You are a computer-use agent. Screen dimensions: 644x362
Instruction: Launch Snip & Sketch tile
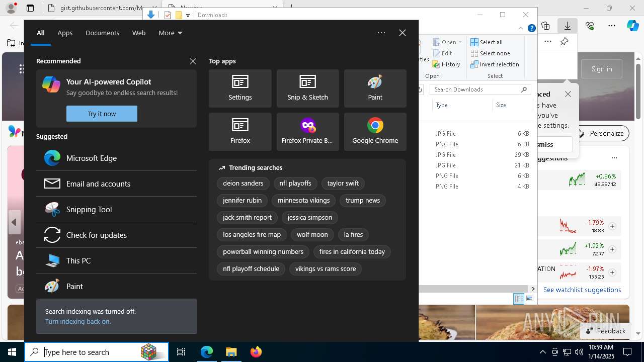coord(307,88)
